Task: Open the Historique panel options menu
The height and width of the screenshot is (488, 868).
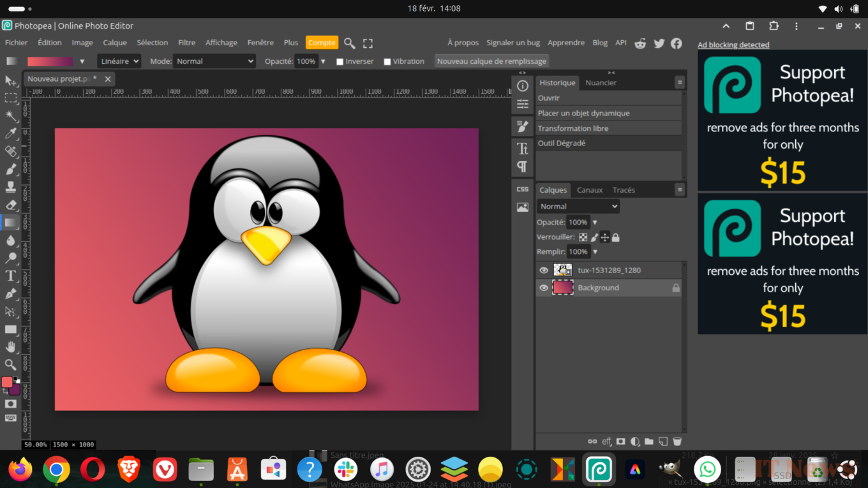Action: point(680,82)
